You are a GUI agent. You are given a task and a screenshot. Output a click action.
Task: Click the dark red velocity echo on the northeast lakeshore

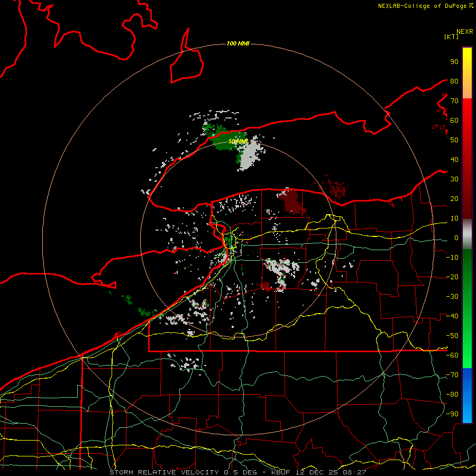tap(292, 202)
